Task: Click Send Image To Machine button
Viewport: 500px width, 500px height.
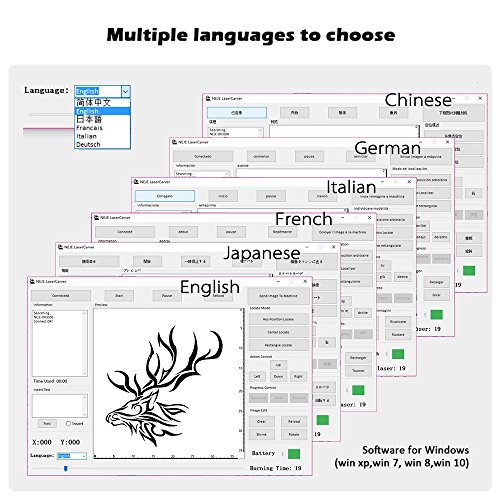Action: click(278, 296)
